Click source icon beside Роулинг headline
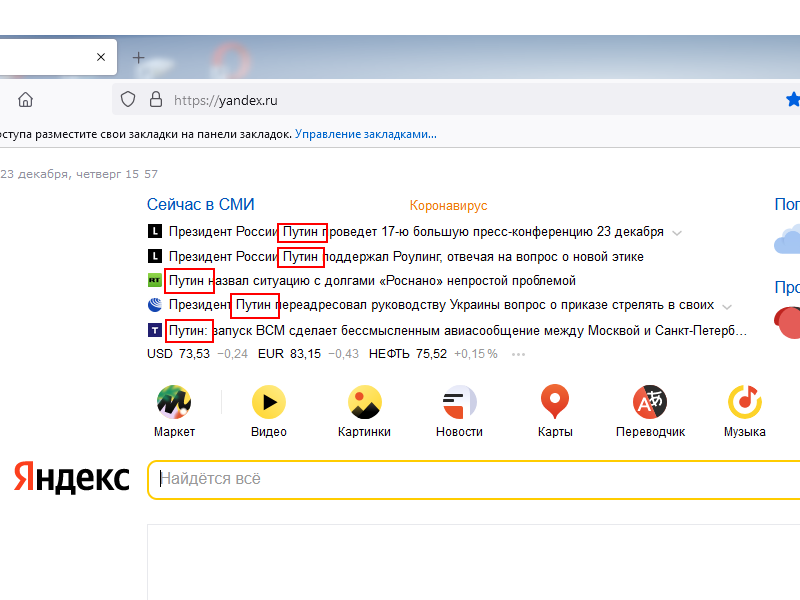800x600 pixels. click(x=155, y=256)
